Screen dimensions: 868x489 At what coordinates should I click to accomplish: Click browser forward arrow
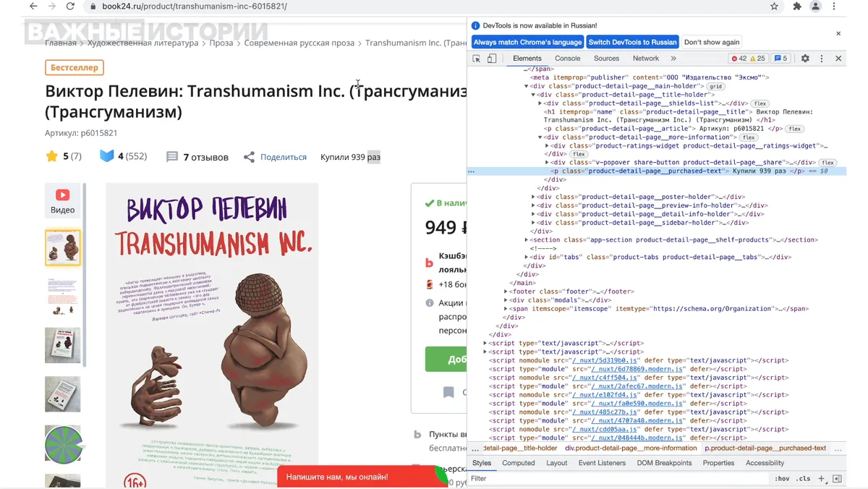tap(52, 7)
